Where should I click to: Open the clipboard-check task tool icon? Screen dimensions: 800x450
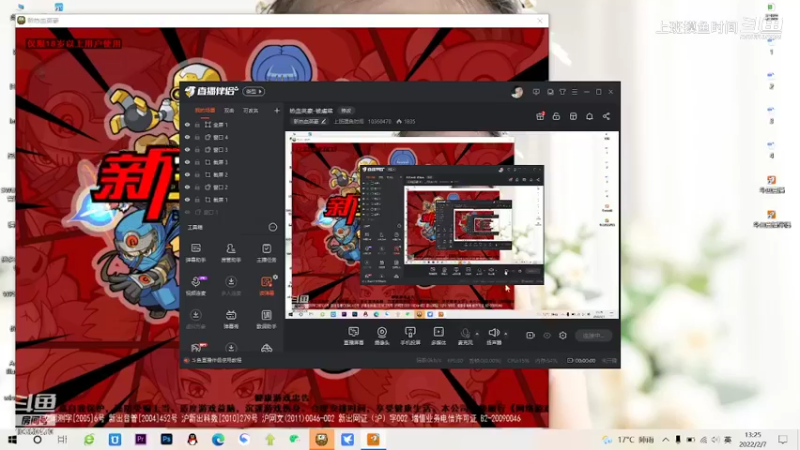(x=266, y=252)
